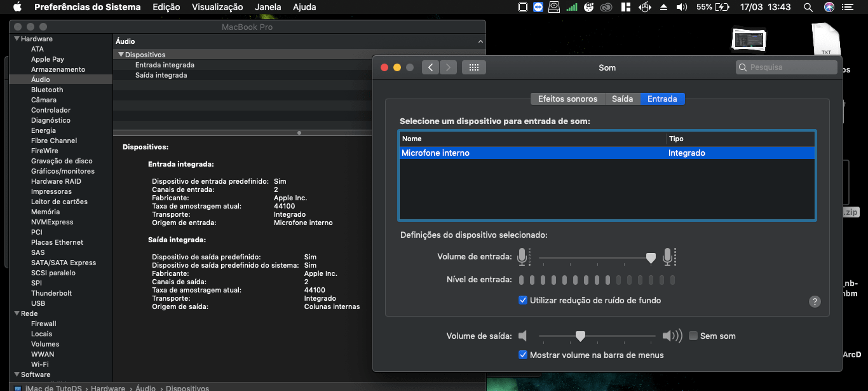Open Spotlight search from the menu bar

tap(808, 7)
